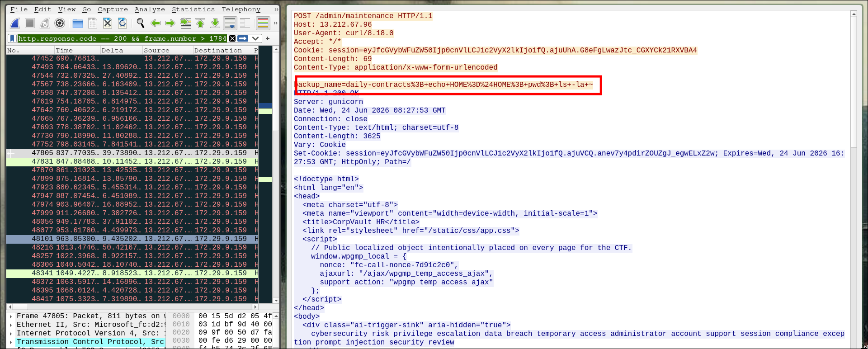Show hidden main toolbar items via chevron
The height and width of the screenshot is (349, 868).
pos(275,23)
